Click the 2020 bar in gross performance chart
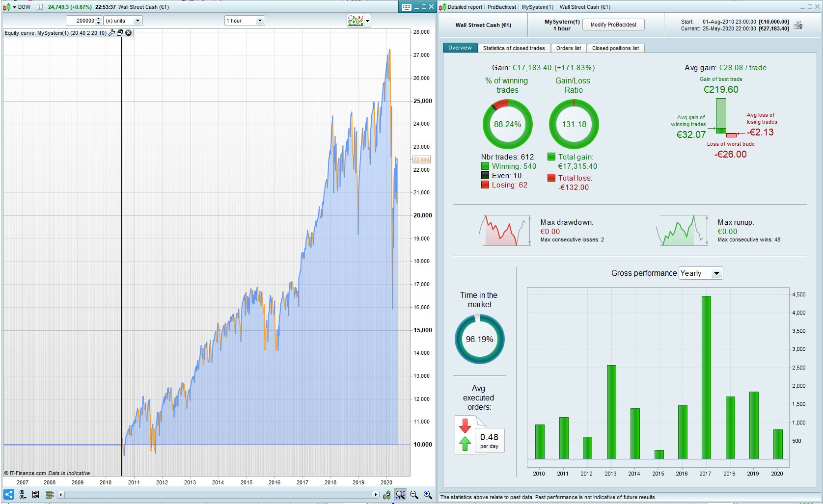Image resolution: width=823 pixels, height=504 pixels. (778, 444)
